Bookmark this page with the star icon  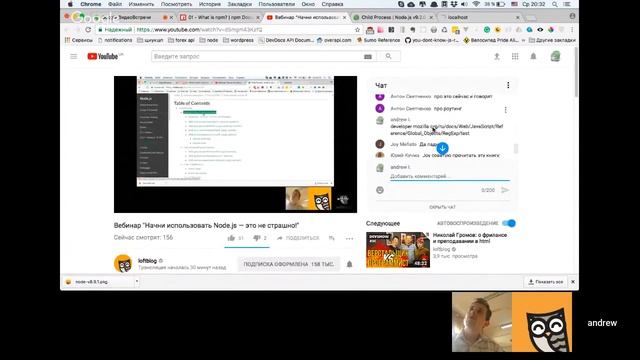[357, 30]
